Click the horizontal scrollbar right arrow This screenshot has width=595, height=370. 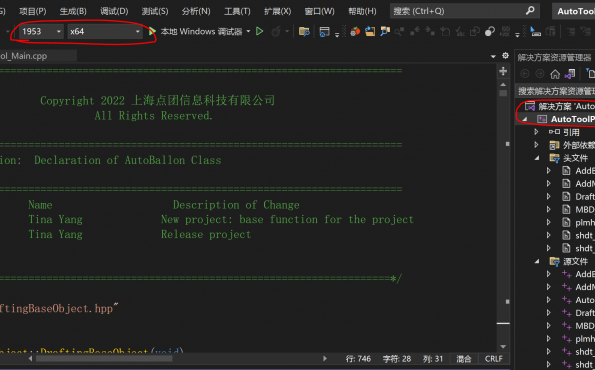(325, 359)
